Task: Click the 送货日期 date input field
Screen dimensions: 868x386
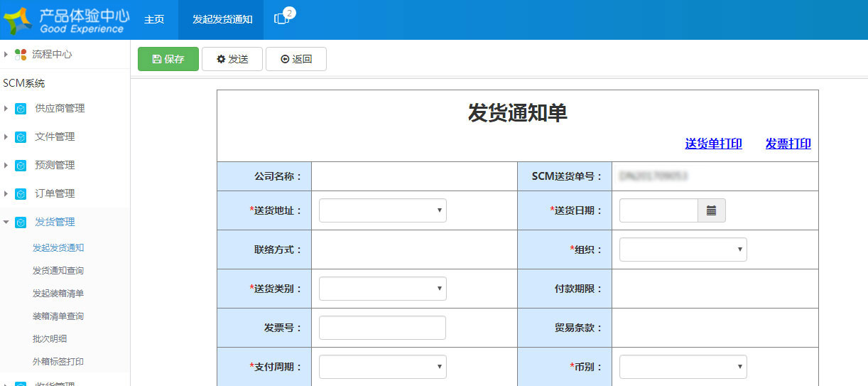Action: 658,210
